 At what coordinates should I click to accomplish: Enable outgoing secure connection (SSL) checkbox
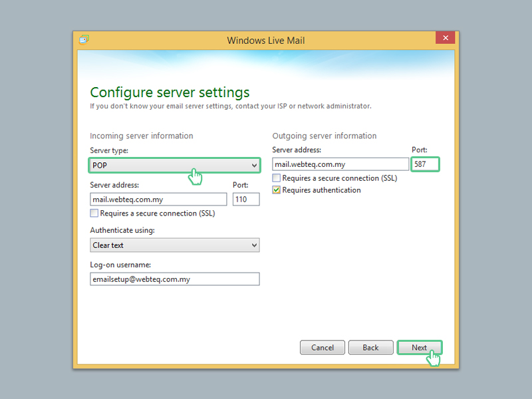[x=277, y=178]
